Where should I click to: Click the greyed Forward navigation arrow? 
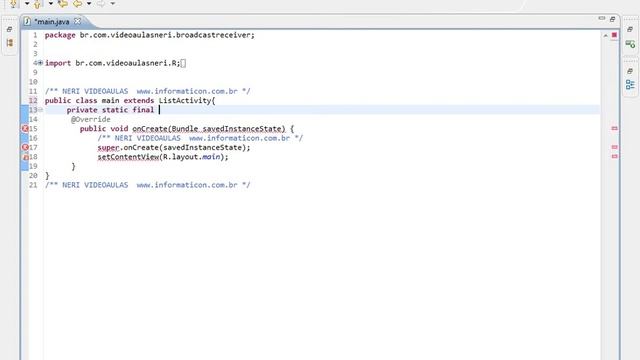coord(101,4)
